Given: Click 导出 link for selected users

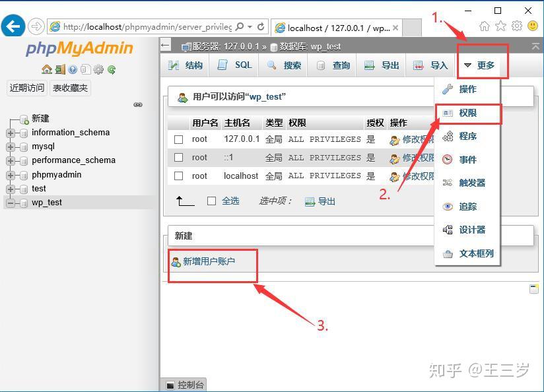Looking at the screenshot, I should (x=320, y=201).
